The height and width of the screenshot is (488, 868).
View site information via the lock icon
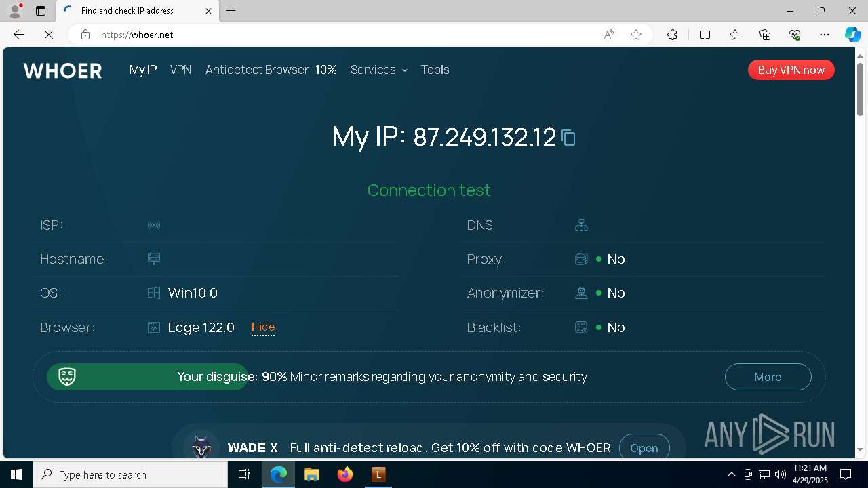[85, 35]
